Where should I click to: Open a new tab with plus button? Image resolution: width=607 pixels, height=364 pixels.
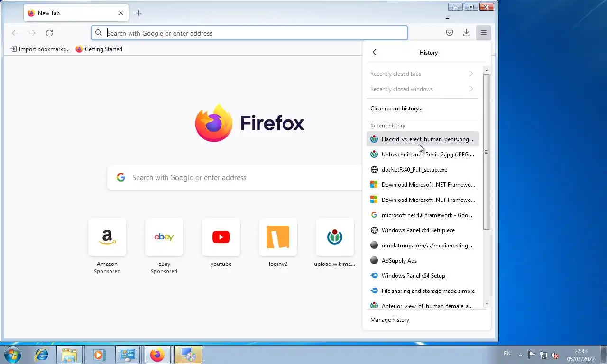(x=138, y=13)
